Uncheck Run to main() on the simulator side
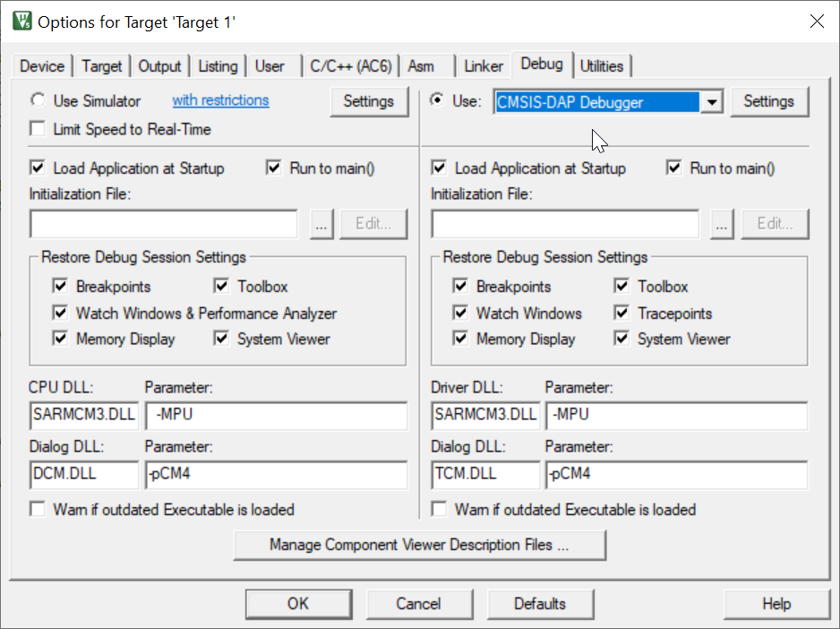Viewport: 840px width, 629px height. click(x=273, y=168)
